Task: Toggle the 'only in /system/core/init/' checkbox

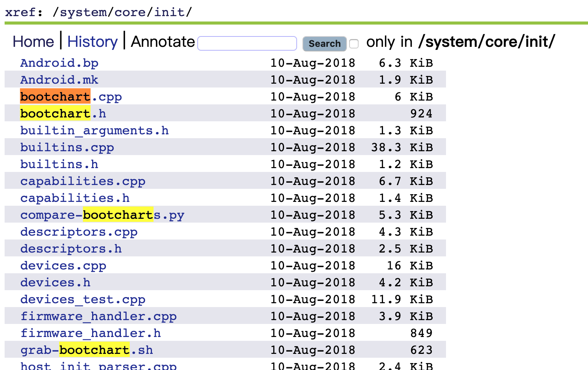Action: [x=354, y=44]
